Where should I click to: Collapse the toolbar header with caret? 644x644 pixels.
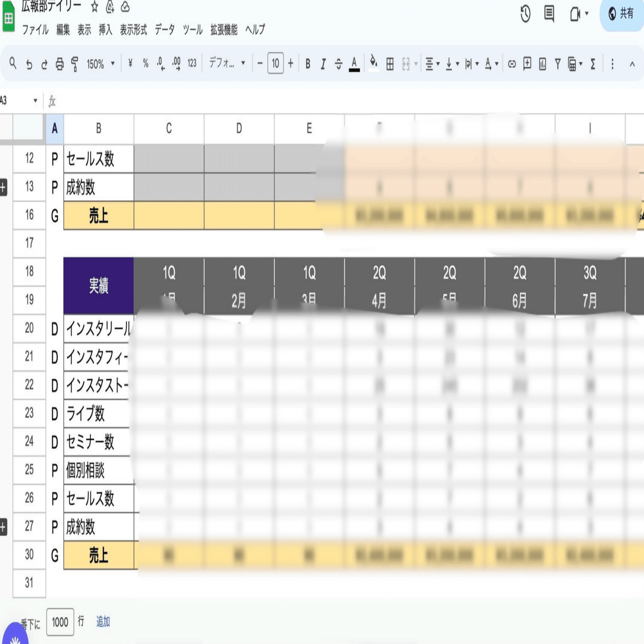(632, 64)
